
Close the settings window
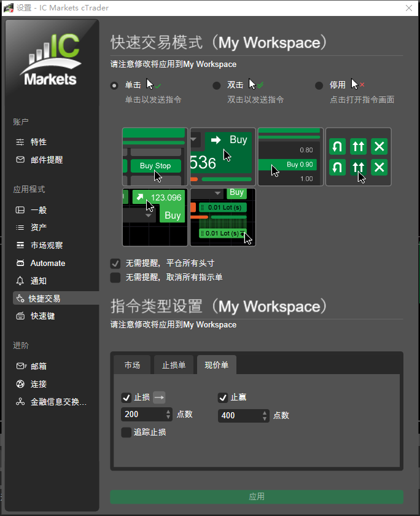point(409,8)
